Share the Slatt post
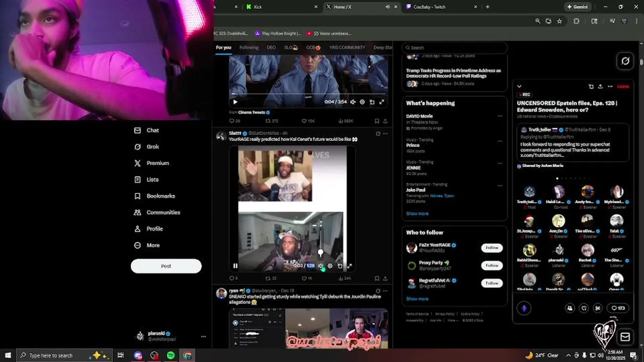 [385, 279]
